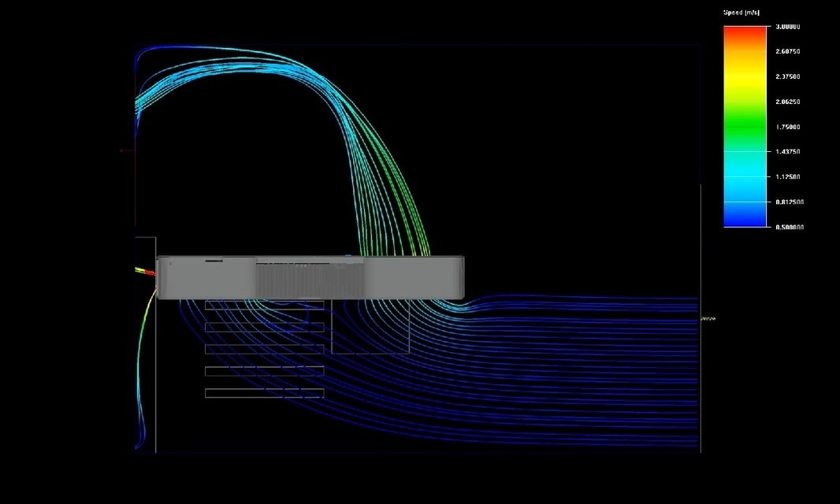Click the 2.68750 legend value
The width and height of the screenshot is (840, 504).
(x=787, y=51)
